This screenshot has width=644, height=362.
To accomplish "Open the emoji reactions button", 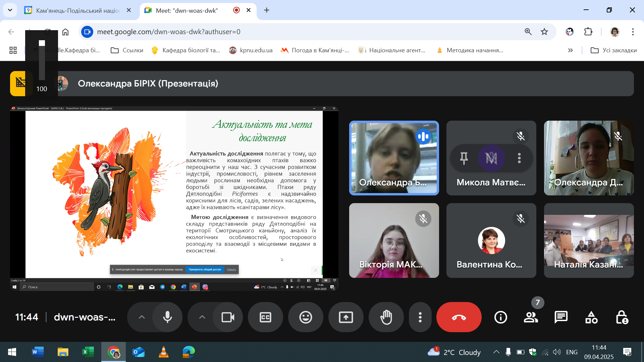I will click(x=306, y=317).
